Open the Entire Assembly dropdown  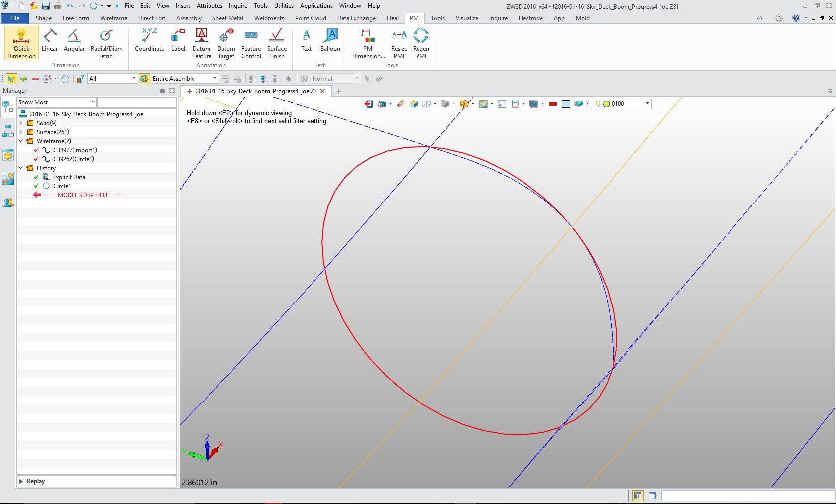coord(215,79)
